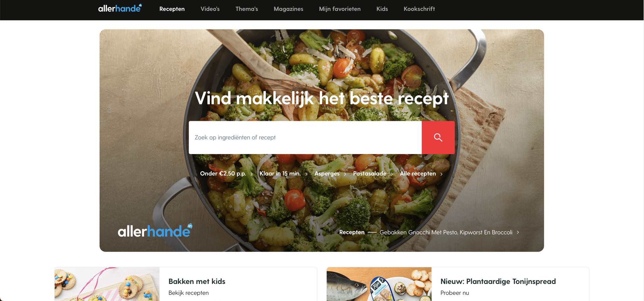Go to the Kids section

tap(382, 9)
